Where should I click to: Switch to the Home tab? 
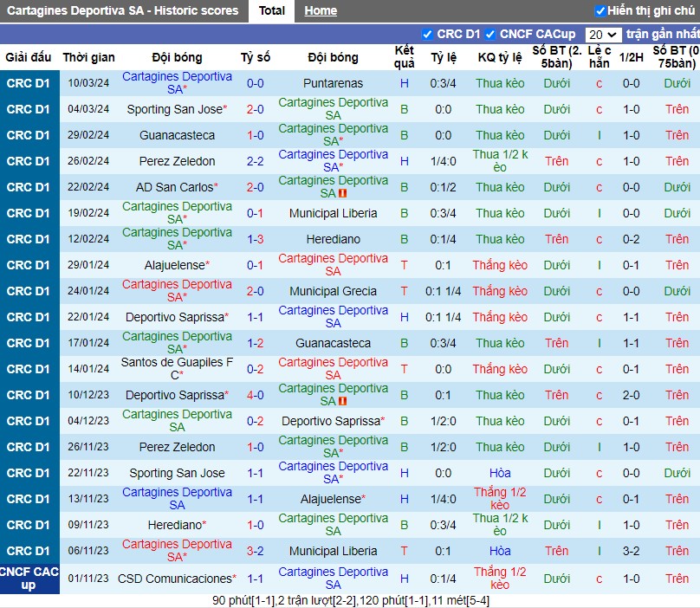(321, 10)
